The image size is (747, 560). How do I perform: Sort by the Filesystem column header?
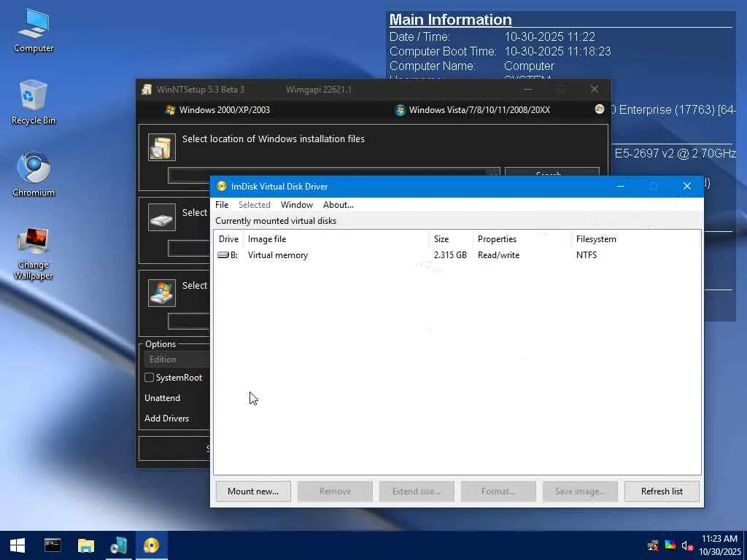636,239
